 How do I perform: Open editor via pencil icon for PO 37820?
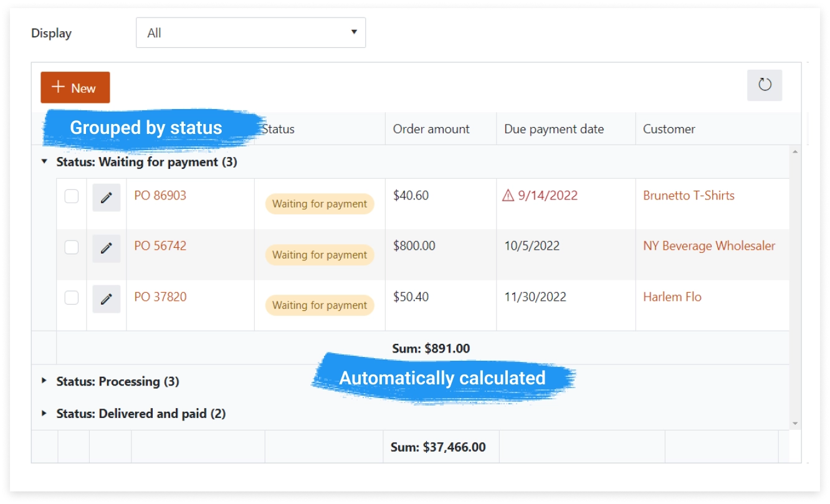pos(107,299)
